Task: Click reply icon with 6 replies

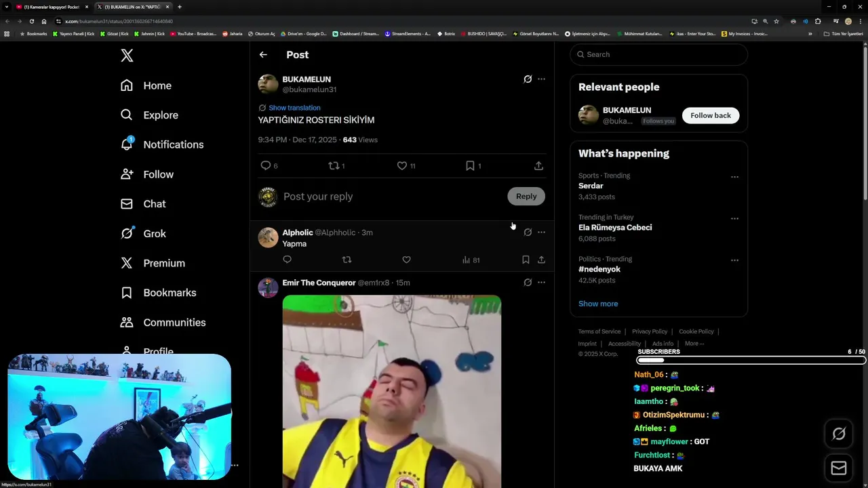Action: (269, 165)
